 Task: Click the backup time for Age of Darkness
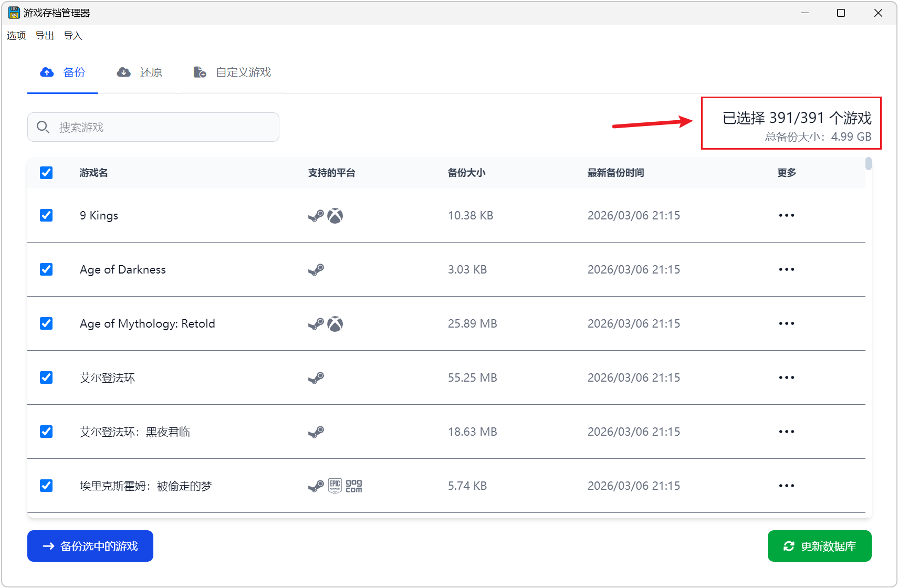634,269
